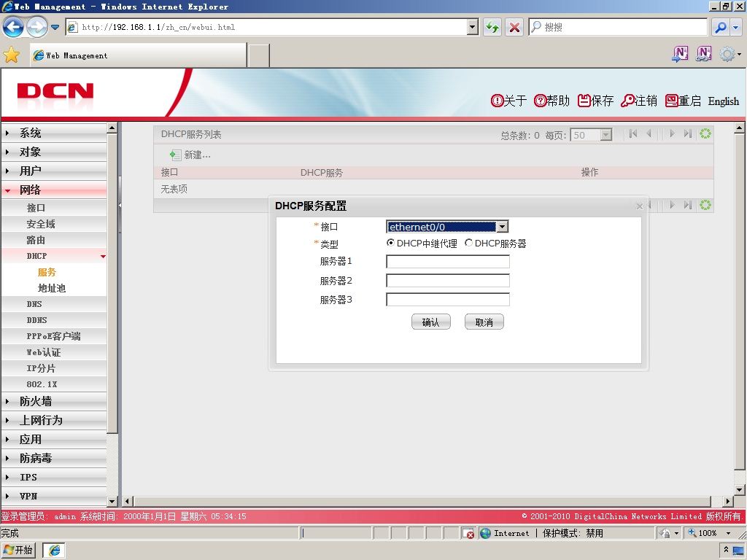Click the 新建 new entry icon
This screenshot has width=747, height=560.
[x=175, y=155]
